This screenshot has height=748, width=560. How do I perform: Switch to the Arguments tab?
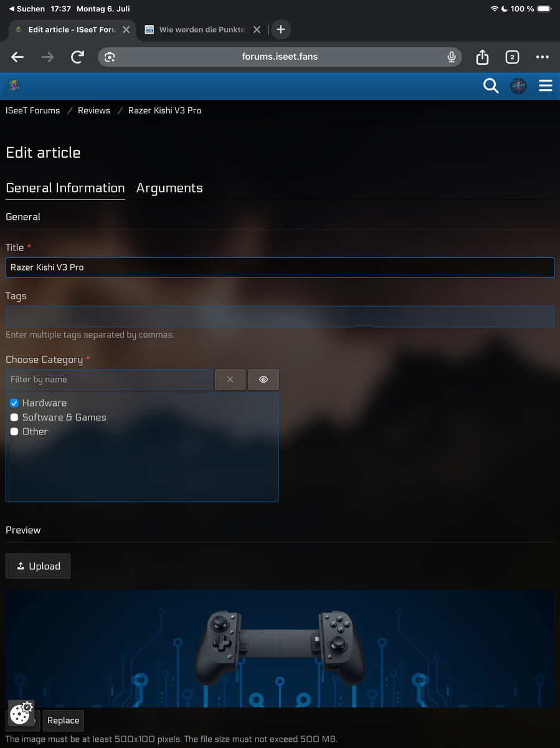pos(169,188)
